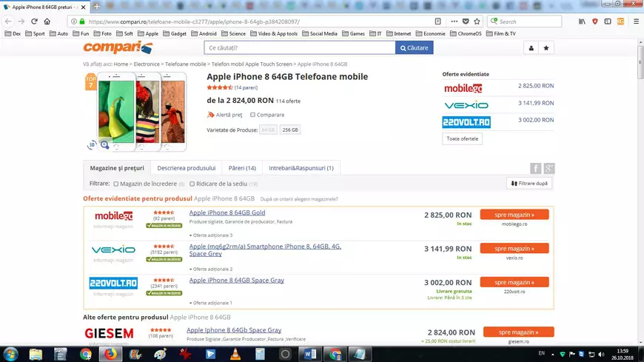Click După ce criterii alegem magazinele link
The height and width of the screenshot is (362, 644).
click(299, 199)
